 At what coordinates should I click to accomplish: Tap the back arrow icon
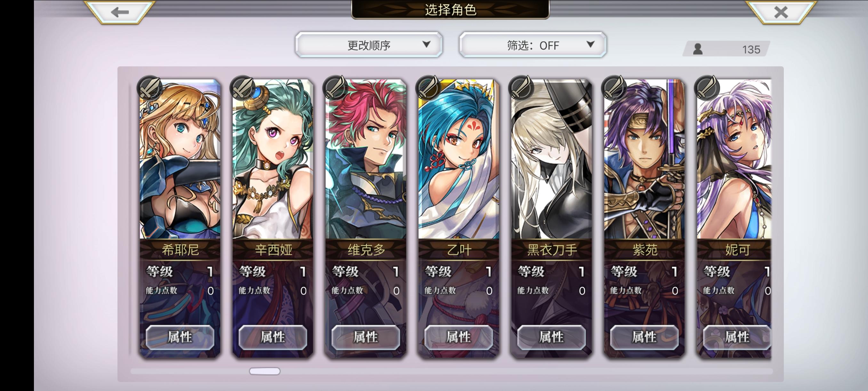[x=120, y=12]
